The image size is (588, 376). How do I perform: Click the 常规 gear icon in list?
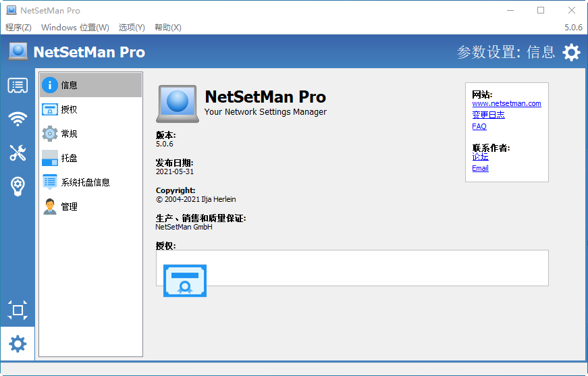tap(49, 134)
